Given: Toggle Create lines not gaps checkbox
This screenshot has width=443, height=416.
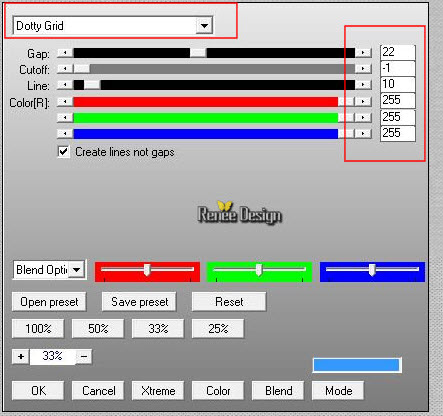Looking at the screenshot, I should 63,152.
